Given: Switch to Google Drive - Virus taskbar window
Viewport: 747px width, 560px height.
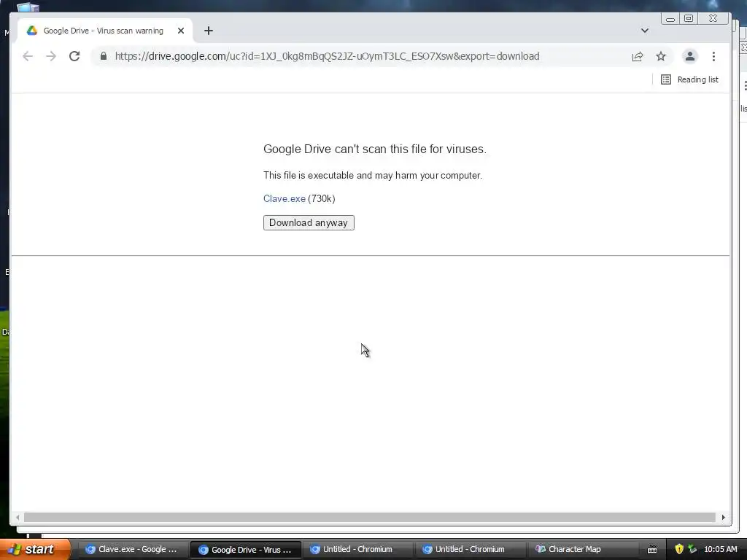Looking at the screenshot, I should [x=245, y=550].
